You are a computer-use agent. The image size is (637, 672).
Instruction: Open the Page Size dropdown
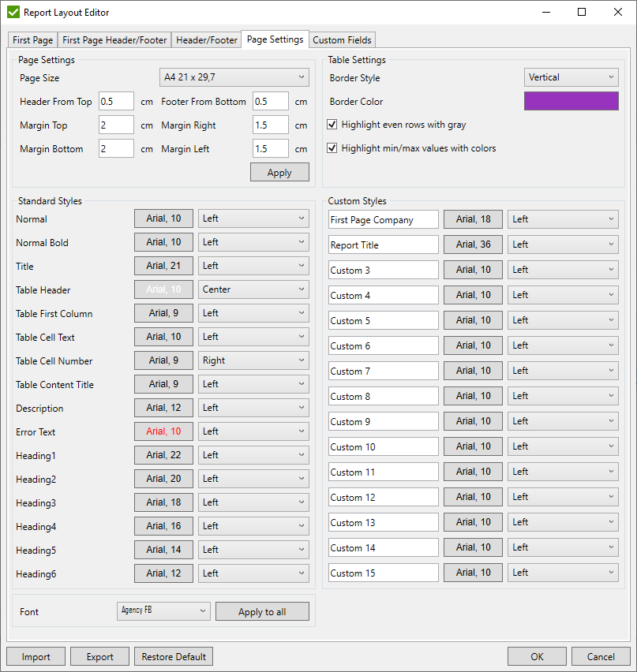click(234, 77)
